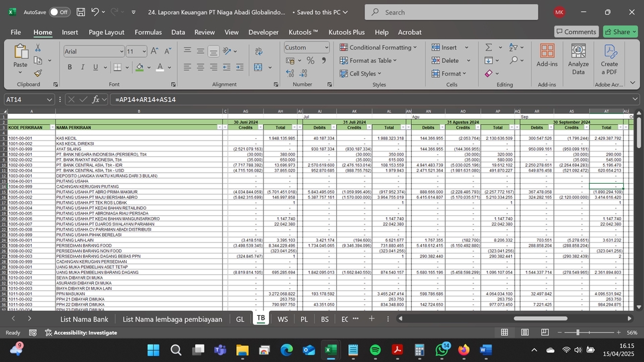The image size is (644, 362).
Task: Click the Insert Function fx icon
Action: click(96, 99)
